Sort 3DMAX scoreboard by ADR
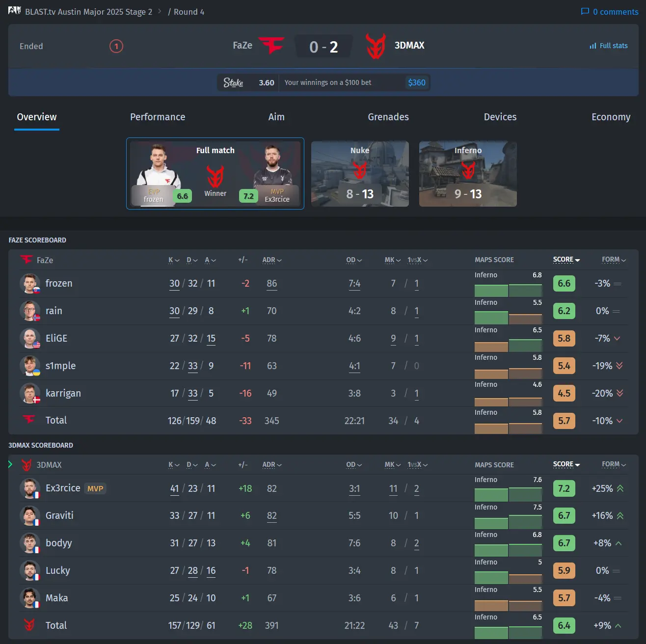The height and width of the screenshot is (644, 646). coord(272,465)
